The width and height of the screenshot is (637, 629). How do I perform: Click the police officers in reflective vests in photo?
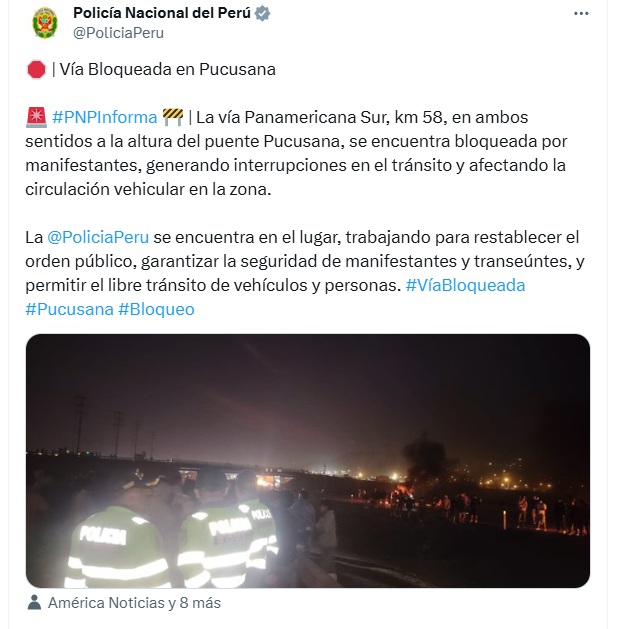(x=171, y=536)
